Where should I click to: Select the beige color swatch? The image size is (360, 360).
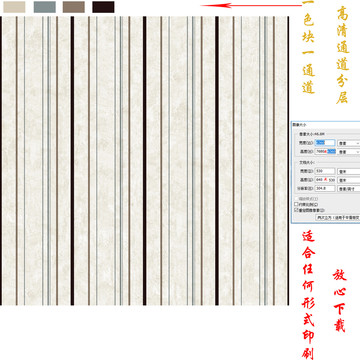pos(14,7)
